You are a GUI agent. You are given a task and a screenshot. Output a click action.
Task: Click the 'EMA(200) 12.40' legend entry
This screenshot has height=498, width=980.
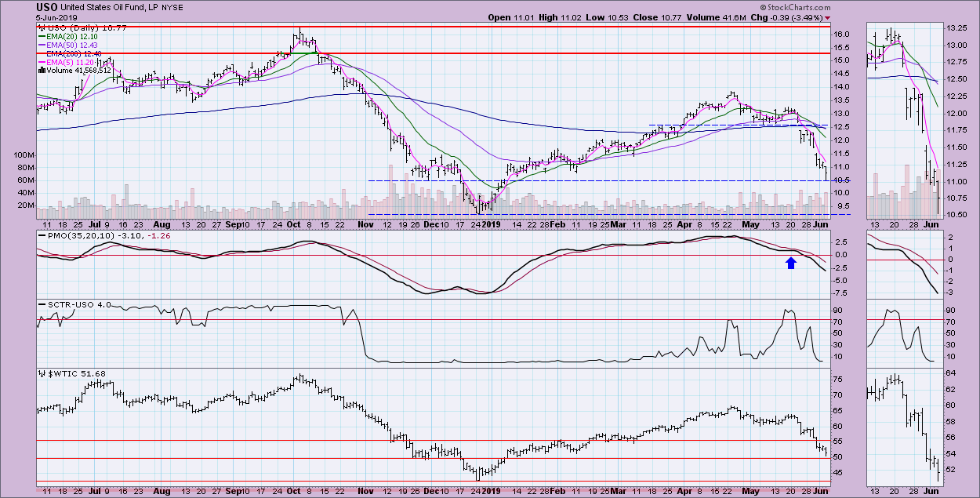coord(74,53)
